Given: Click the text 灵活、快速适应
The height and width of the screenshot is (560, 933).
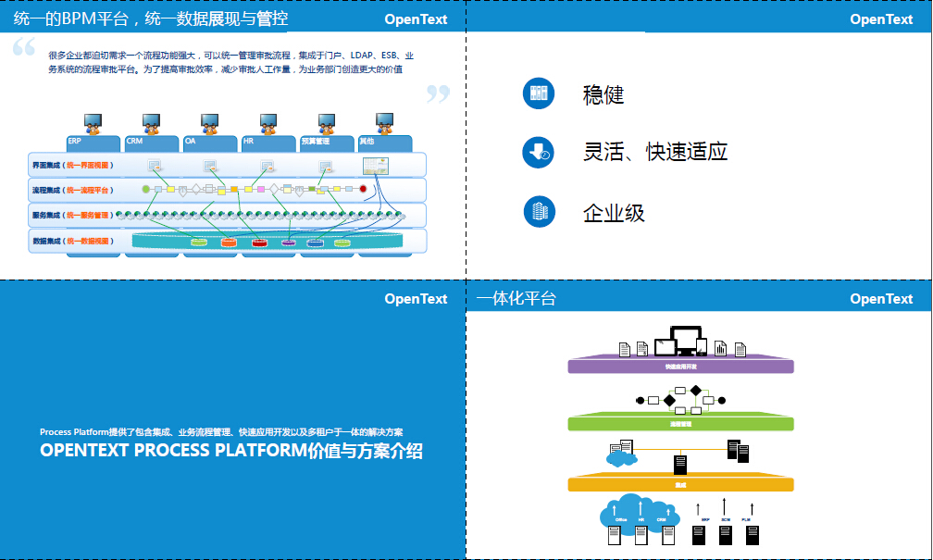Looking at the screenshot, I should point(655,152).
